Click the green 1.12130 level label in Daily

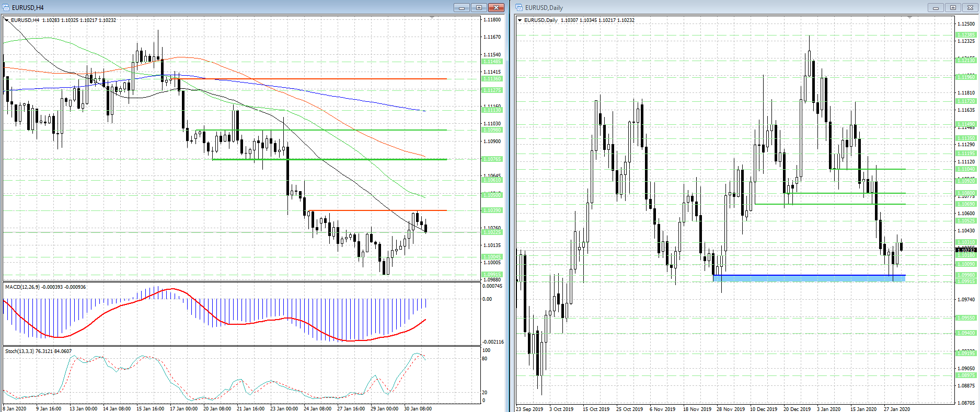point(966,61)
